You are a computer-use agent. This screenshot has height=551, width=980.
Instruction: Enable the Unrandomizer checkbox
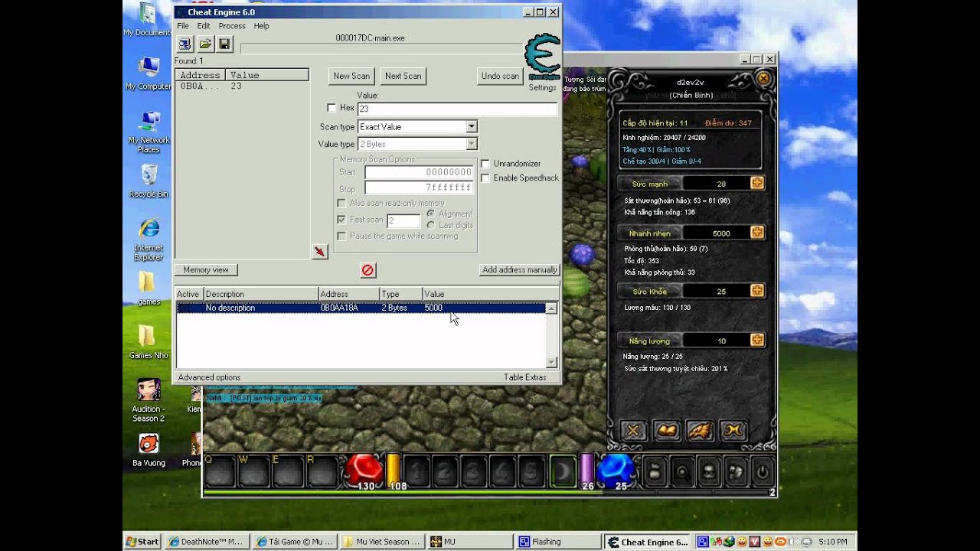click(485, 164)
